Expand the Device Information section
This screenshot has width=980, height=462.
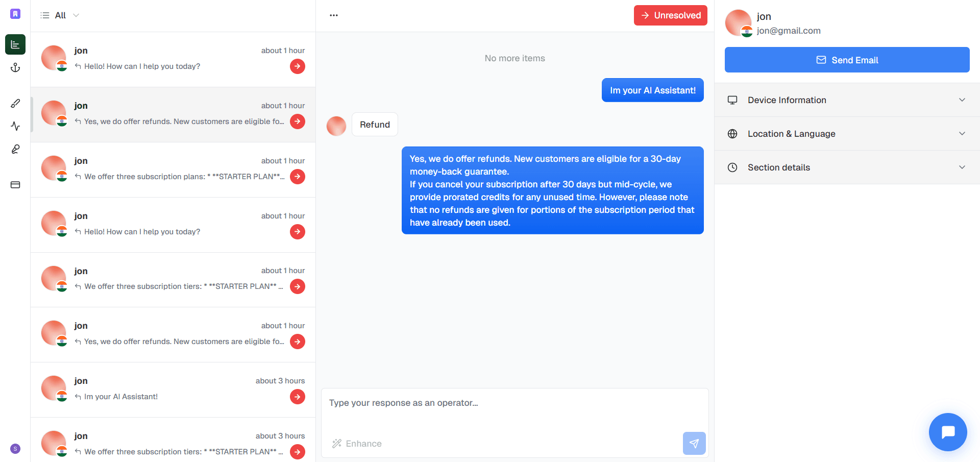pos(847,100)
